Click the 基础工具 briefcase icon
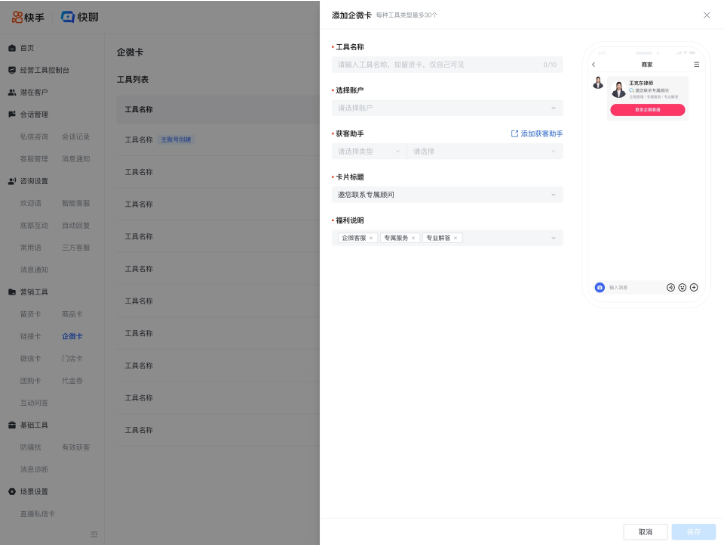The image size is (726, 545). pos(12,425)
